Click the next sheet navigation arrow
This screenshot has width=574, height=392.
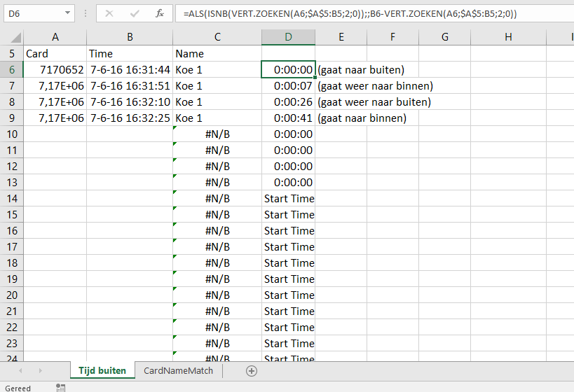pyautogui.click(x=40, y=371)
